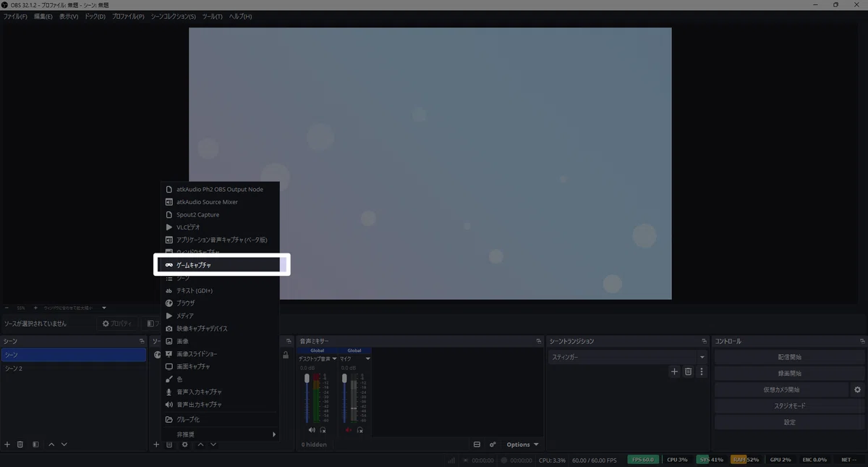Open 設定 in the controls panel
This screenshot has width=868, height=467.
coord(789,422)
